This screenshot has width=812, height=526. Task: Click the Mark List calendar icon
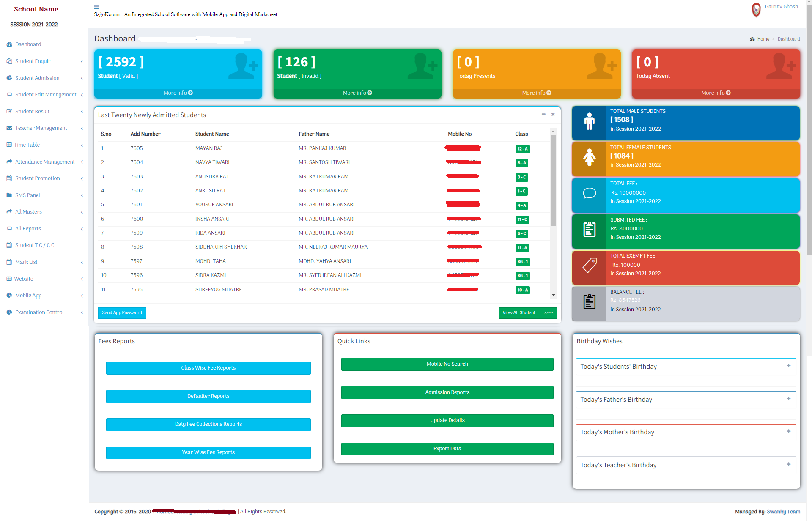point(9,262)
